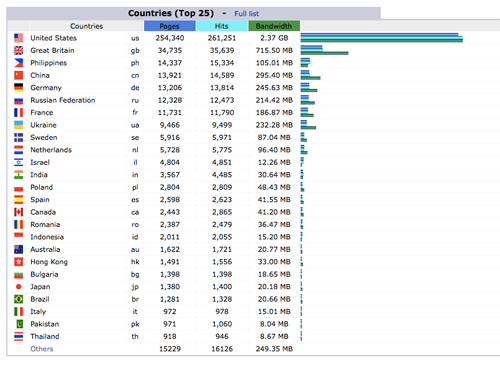Click the China 295.40 MB bandwidth
The image size is (500, 365).
(x=274, y=75)
